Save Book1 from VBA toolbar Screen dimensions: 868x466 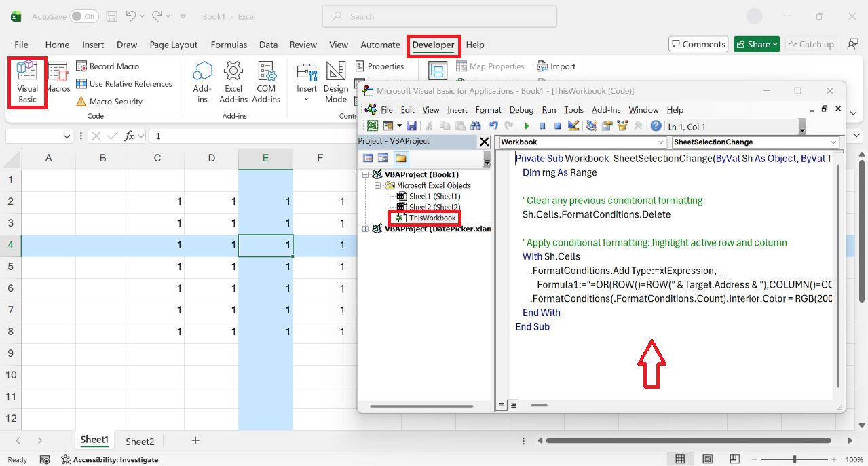[411, 125]
